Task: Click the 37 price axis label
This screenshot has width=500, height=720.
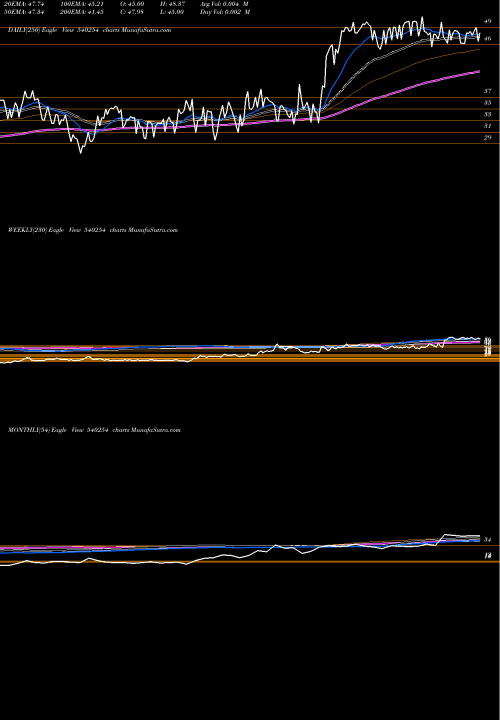Action: [x=488, y=91]
